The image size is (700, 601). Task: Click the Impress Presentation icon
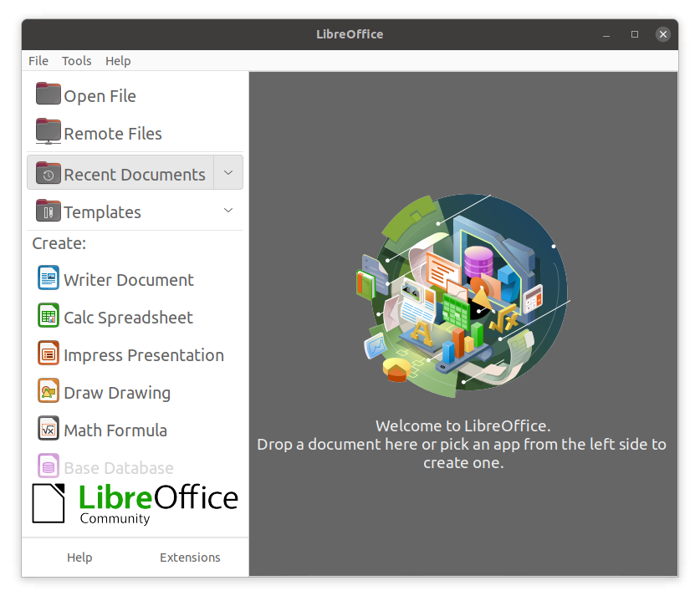(49, 353)
